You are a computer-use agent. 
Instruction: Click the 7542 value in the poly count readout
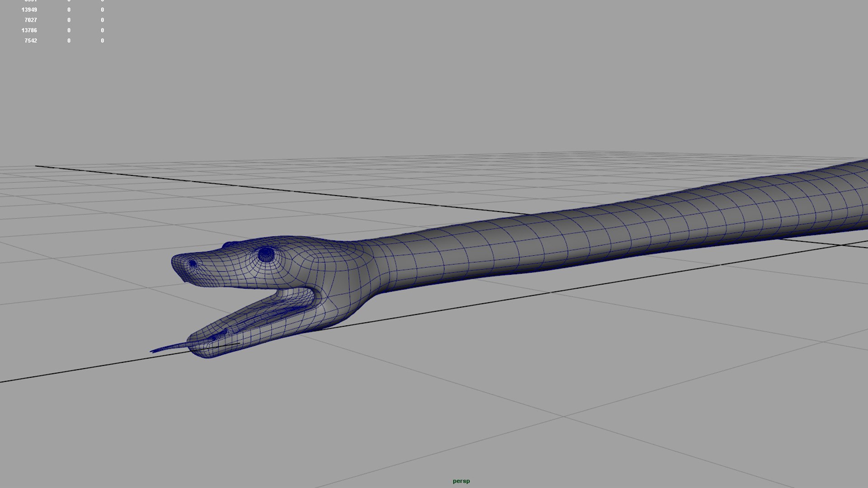[x=31, y=41]
